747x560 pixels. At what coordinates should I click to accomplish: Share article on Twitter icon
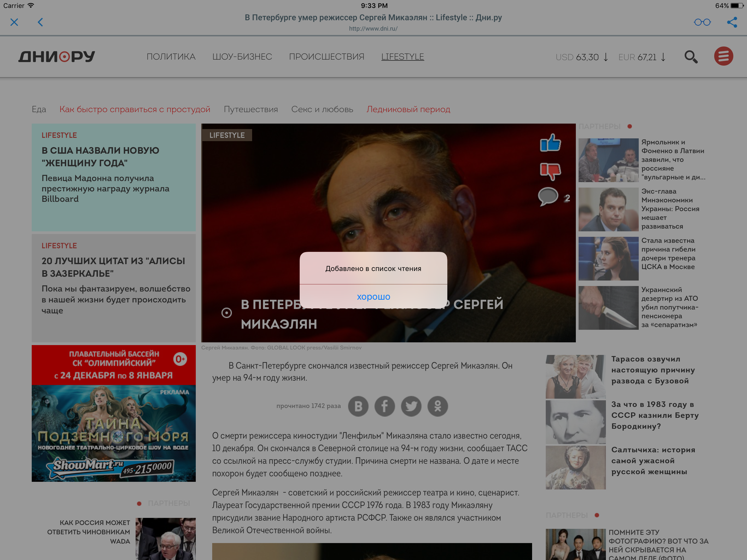tap(411, 406)
